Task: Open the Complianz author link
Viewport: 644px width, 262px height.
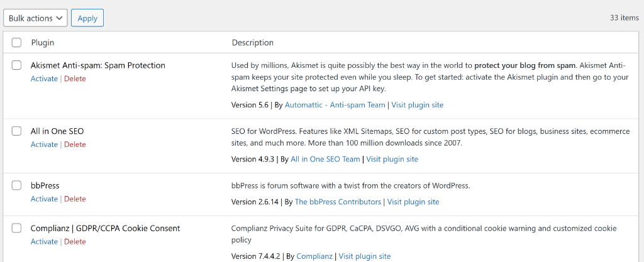Action: 314,256
